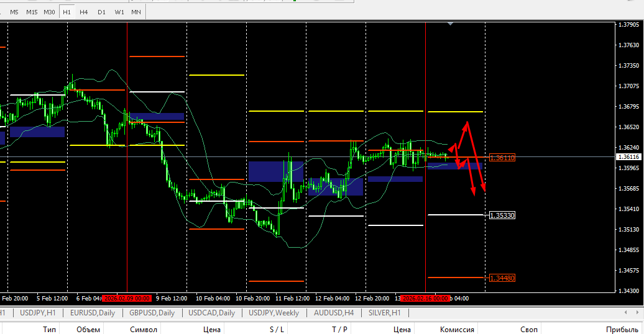
Task: Click the S / L column header
Action: [277, 330]
